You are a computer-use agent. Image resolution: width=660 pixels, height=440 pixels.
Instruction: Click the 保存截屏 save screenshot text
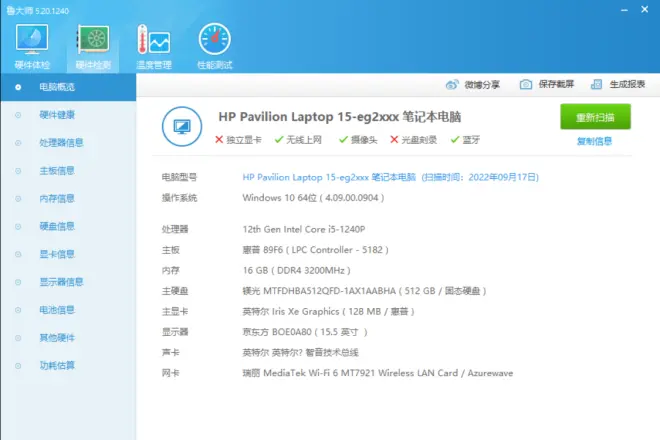click(556, 84)
